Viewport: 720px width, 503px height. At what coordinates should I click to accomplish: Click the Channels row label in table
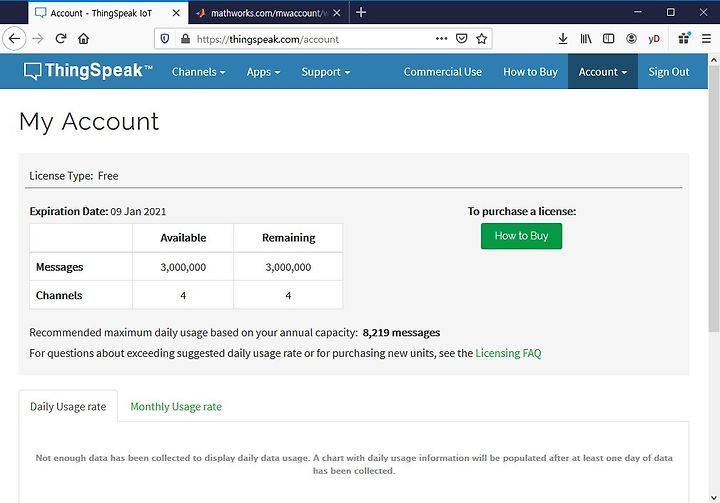(x=59, y=295)
